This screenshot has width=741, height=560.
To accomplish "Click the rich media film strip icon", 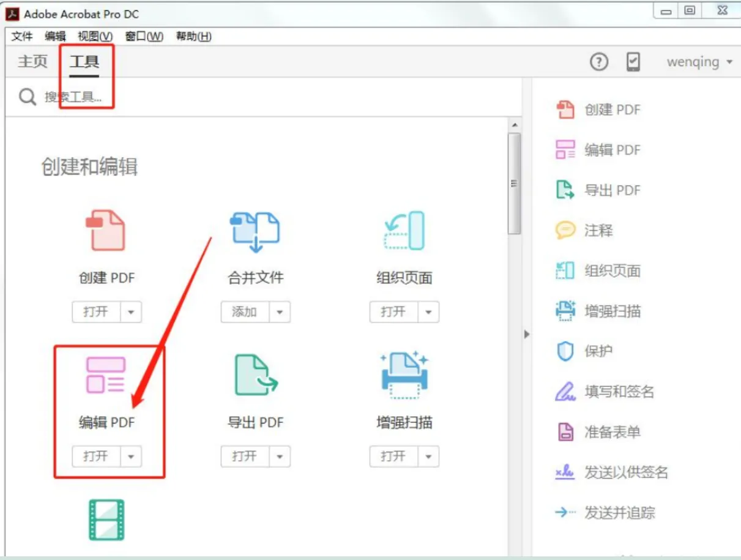I will (x=106, y=520).
